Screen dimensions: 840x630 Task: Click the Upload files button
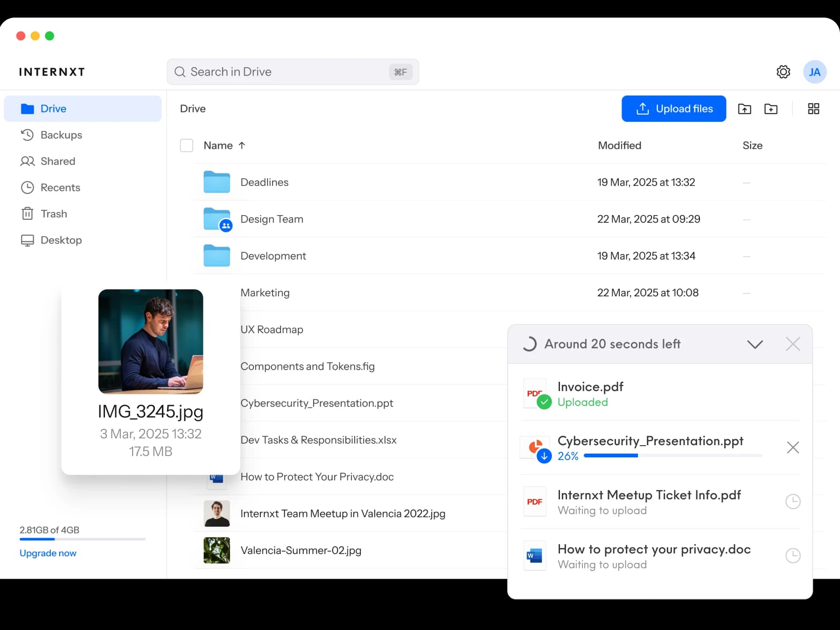673,109
